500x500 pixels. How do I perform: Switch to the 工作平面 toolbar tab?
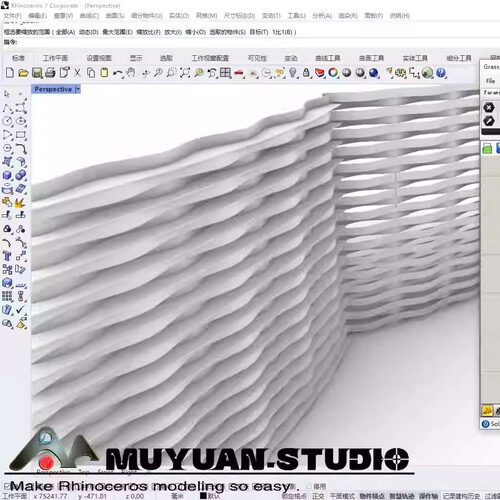click(55, 58)
